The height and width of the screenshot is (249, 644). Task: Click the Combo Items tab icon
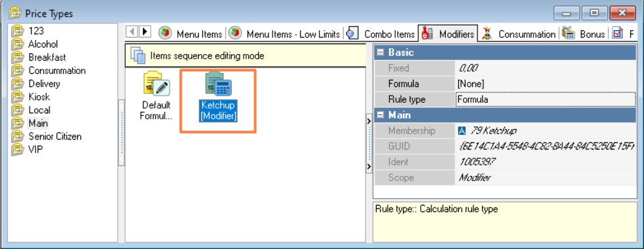click(352, 34)
